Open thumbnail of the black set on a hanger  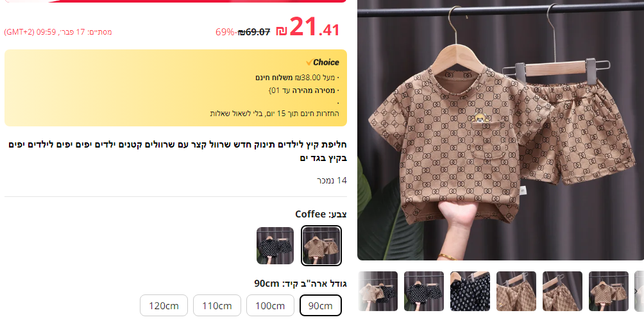[x=424, y=291]
